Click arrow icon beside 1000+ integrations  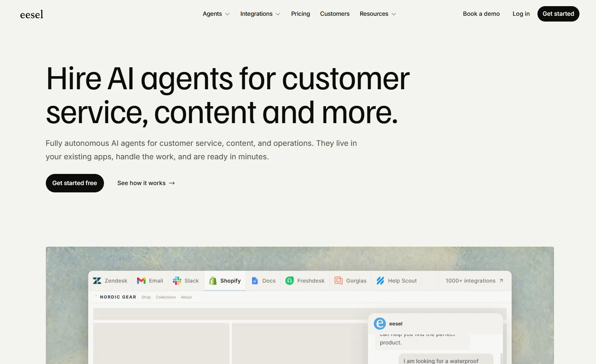pyautogui.click(x=501, y=281)
